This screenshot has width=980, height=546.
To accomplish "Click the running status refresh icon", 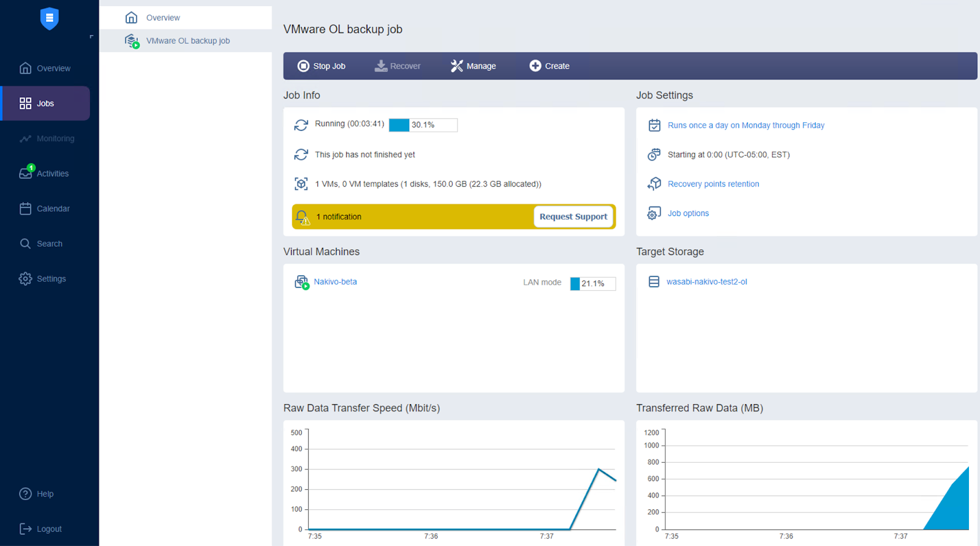I will (x=301, y=125).
